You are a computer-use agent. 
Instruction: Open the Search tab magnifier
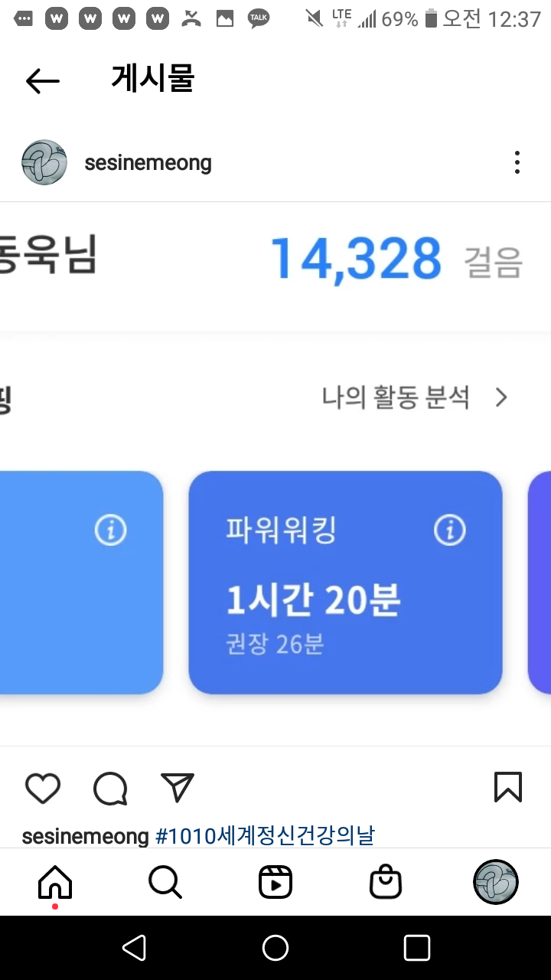(165, 883)
